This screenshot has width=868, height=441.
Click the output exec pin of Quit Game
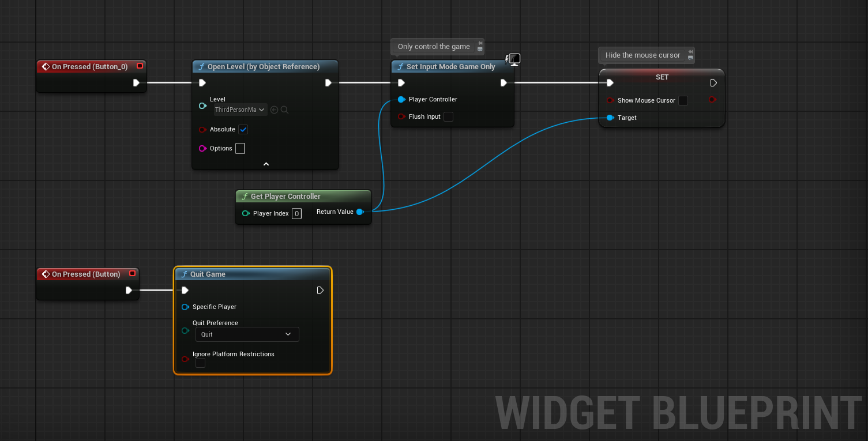(x=320, y=290)
